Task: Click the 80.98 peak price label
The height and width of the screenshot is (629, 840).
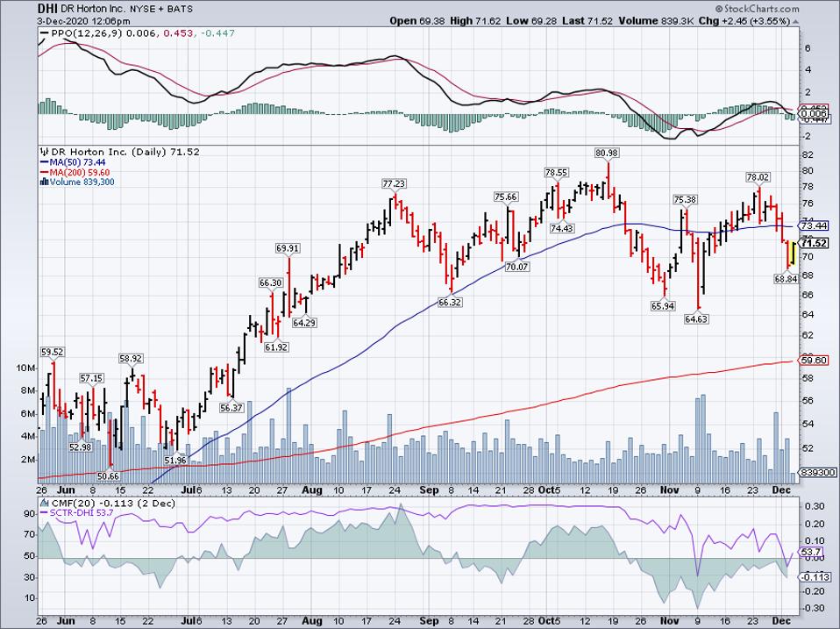Action: tap(607, 154)
